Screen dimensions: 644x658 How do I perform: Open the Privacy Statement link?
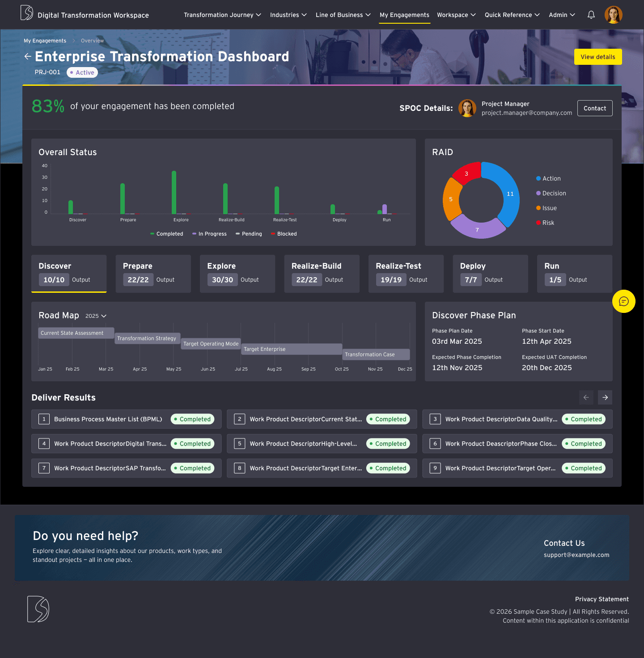point(602,599)
